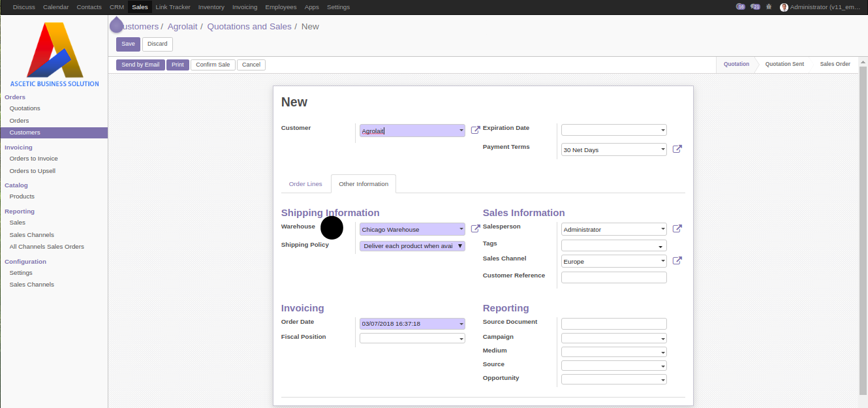
Task: Open the external link icon beside Warehouse
Action: 475,229
